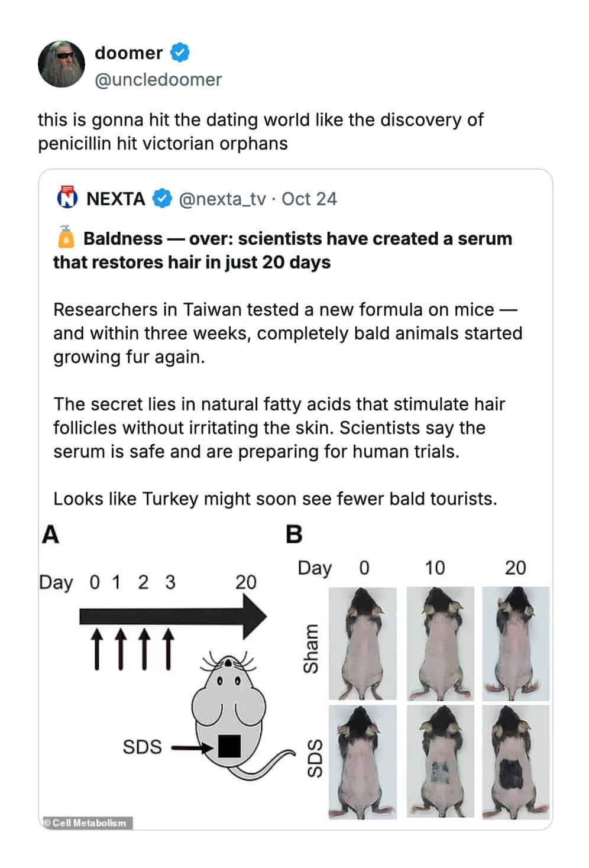Viewport: 589px width, 868px height.
Task: Click the lotion bottle emoji before Baldness
Action: pos(66,238)
